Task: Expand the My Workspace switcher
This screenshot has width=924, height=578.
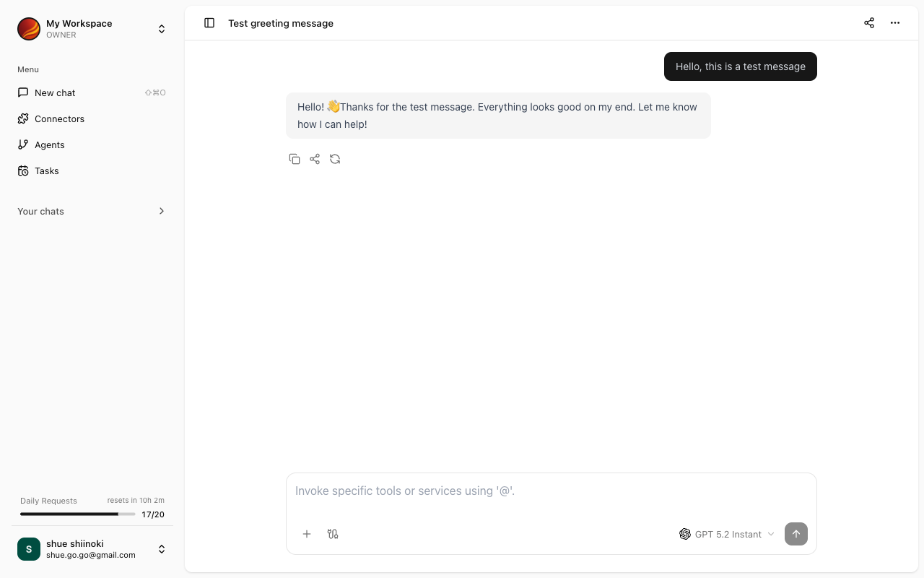Action: tap(162, 28)
